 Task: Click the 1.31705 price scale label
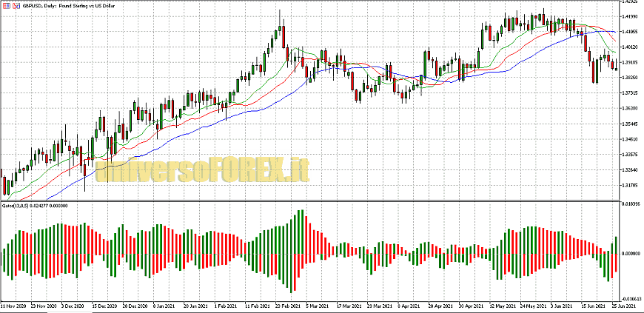click(630, 186)
